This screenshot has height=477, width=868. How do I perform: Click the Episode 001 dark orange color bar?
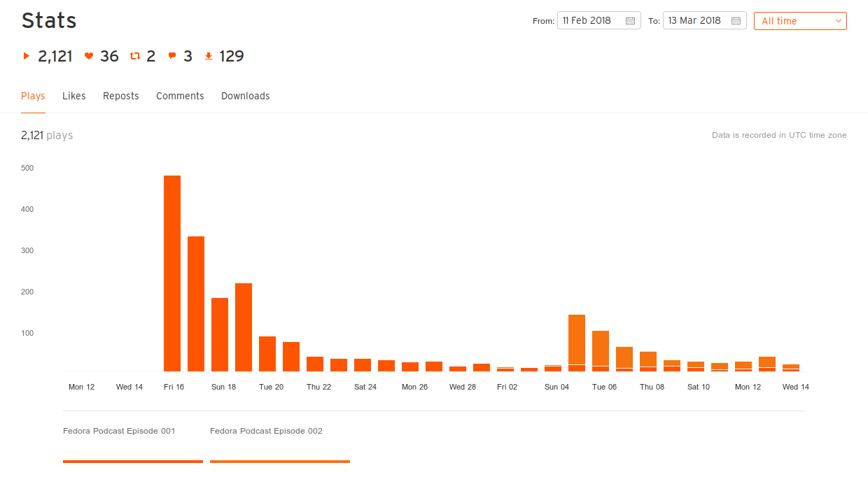pyautogui.click(x=133, y=462)
